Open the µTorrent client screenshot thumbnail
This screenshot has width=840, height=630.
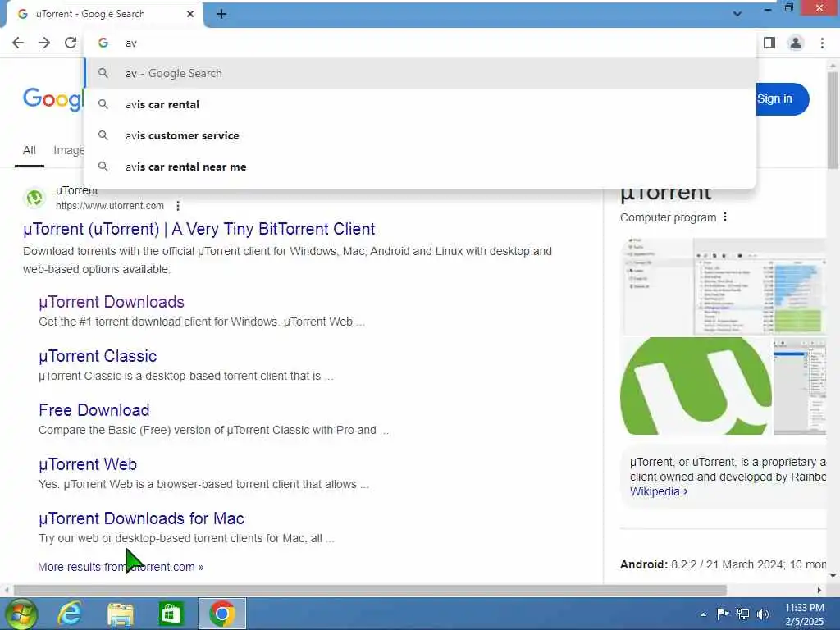click(x=724, y=286)
